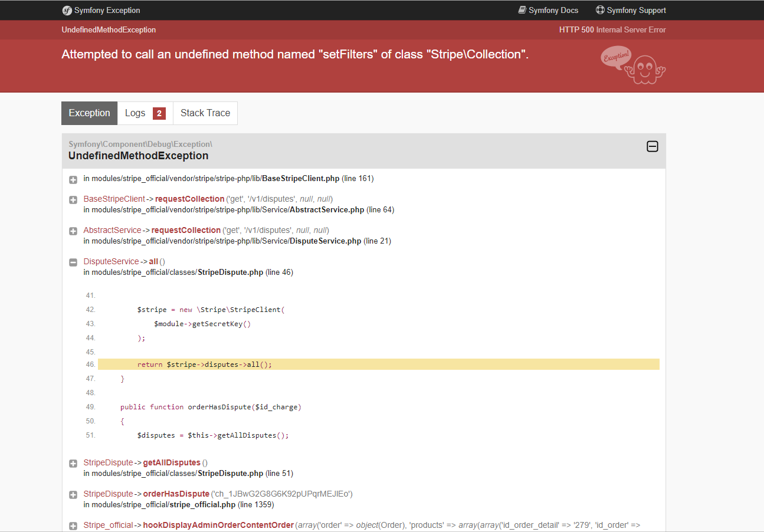Click the HTTP 500 Internal Server Error text

tap(612, 29)
